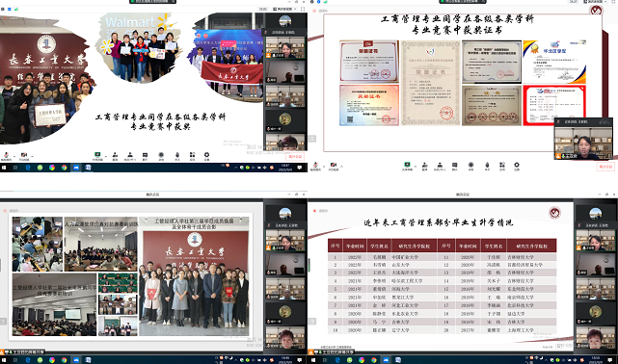Open Settings gear in certificates slide window
Image resolution: width=618 pixels, height=364 pixels.
point(517,166)
